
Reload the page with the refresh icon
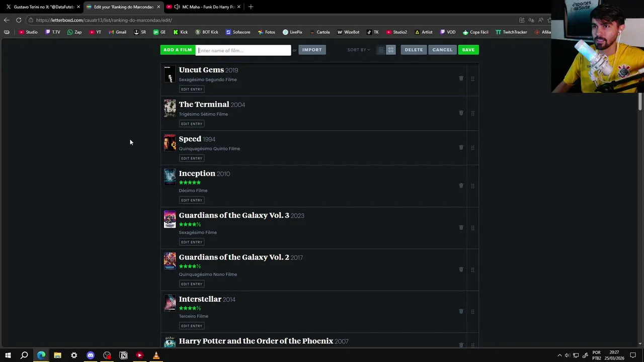[x=19, y=20]
